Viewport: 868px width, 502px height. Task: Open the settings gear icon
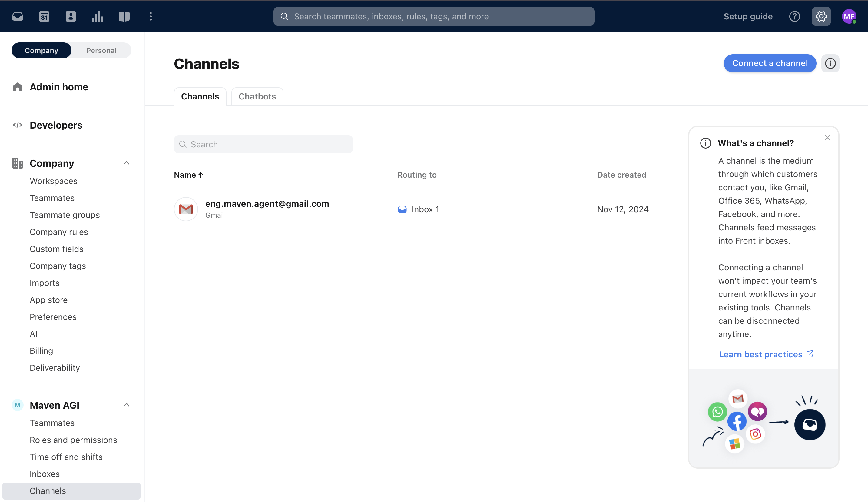(x=821, y=16)
